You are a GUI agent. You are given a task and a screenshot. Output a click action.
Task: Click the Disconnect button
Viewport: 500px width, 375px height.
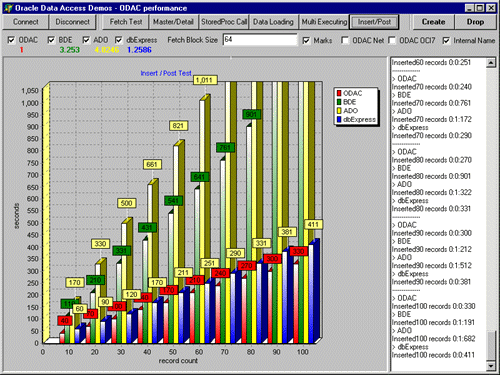point(72,22)
